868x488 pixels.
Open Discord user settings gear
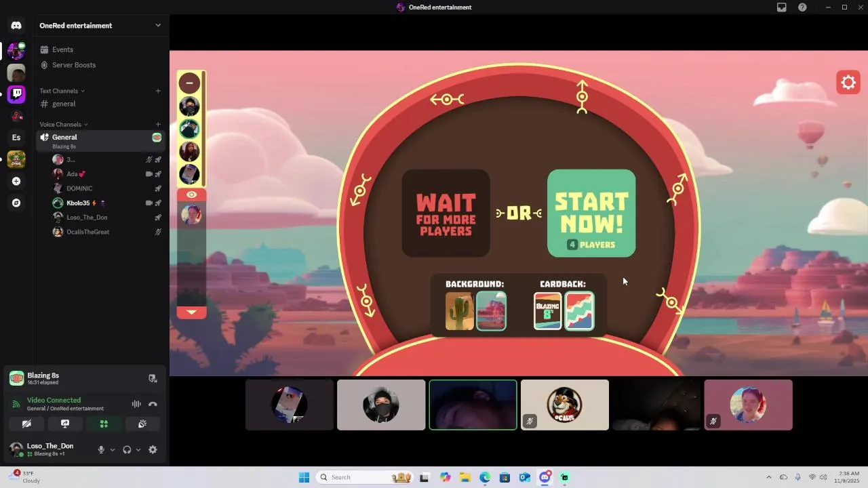coord(153,449)
